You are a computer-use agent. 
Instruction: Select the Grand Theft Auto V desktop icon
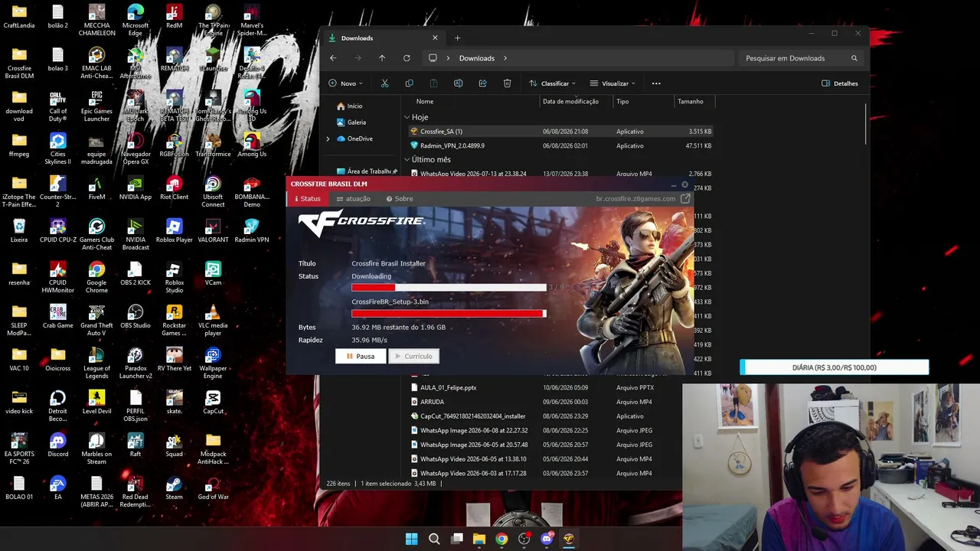point(96,321)
